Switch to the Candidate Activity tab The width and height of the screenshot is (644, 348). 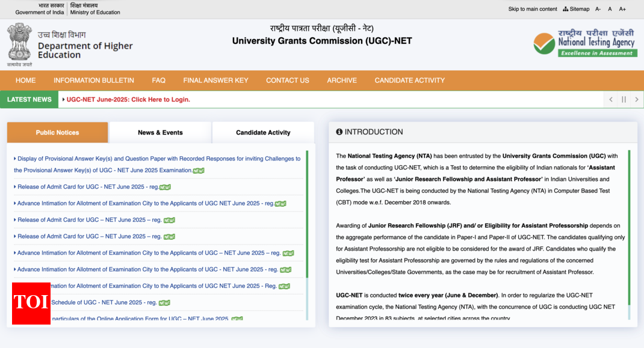pyautogui.click(x=263, y=133)
